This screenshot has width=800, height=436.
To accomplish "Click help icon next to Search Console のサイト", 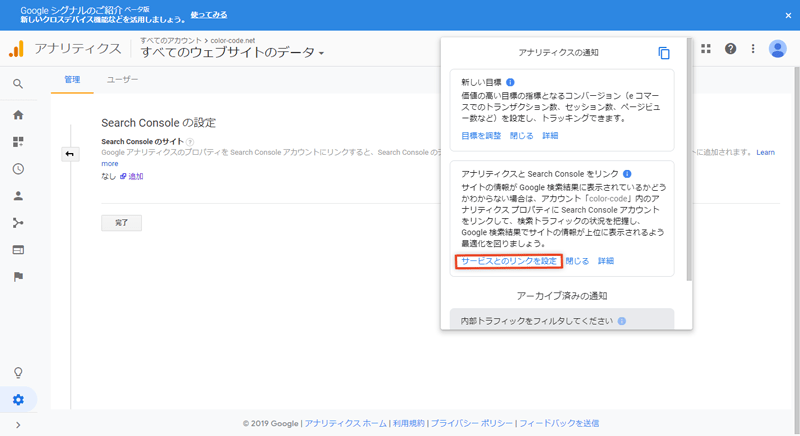I will tap(190, 142).
